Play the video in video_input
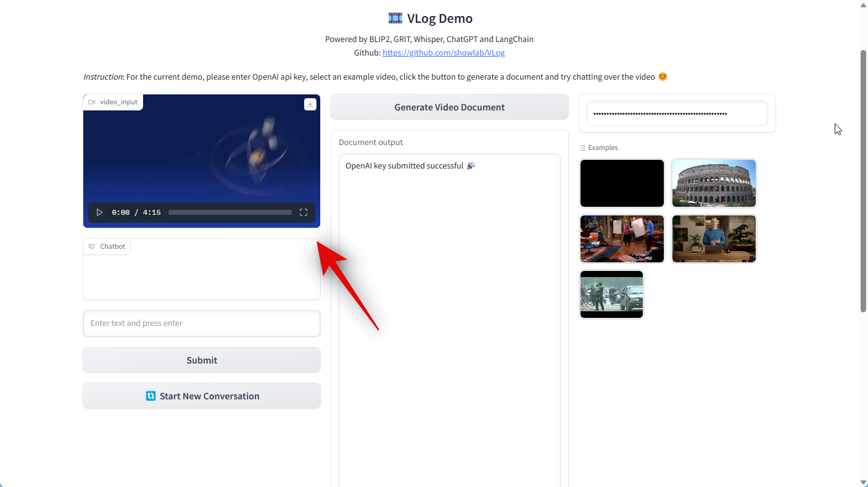 tap(99, 212)
